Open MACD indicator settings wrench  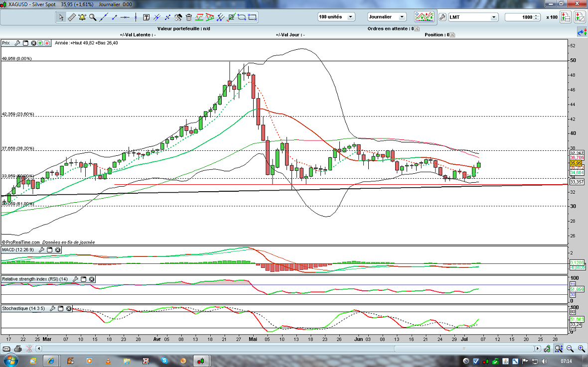tap(42, 249)
